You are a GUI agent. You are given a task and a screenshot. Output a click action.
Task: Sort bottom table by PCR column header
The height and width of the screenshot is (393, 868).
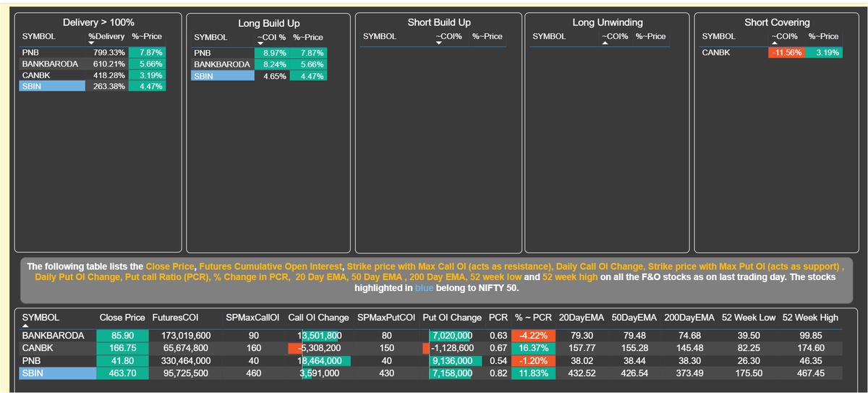coord(498,318)
